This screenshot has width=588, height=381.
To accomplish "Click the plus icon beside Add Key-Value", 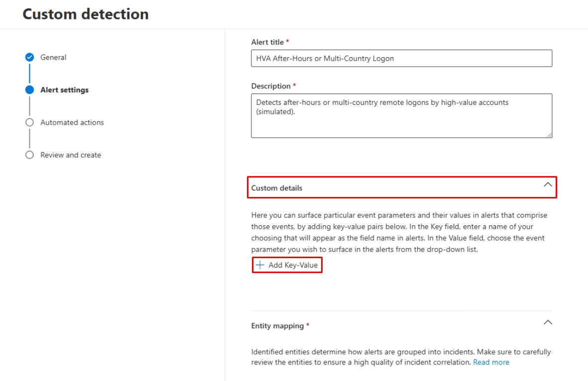I will pos(259,265).
